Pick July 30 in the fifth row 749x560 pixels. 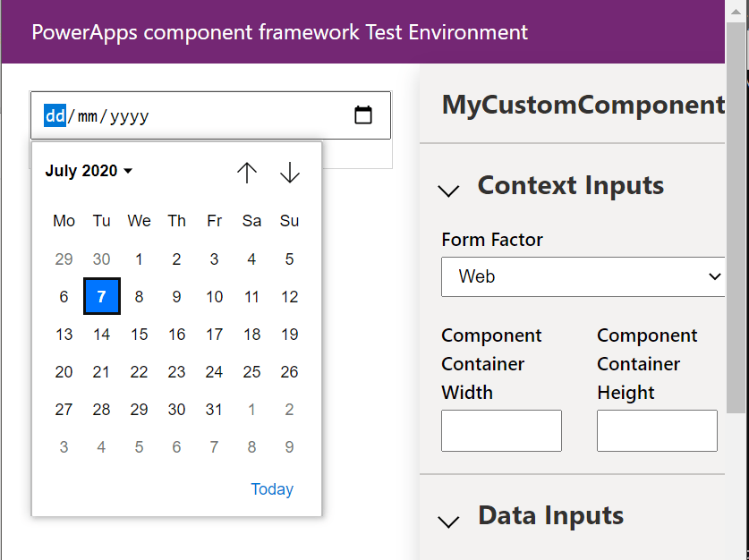pyautogui.click(x=177, y=409)
